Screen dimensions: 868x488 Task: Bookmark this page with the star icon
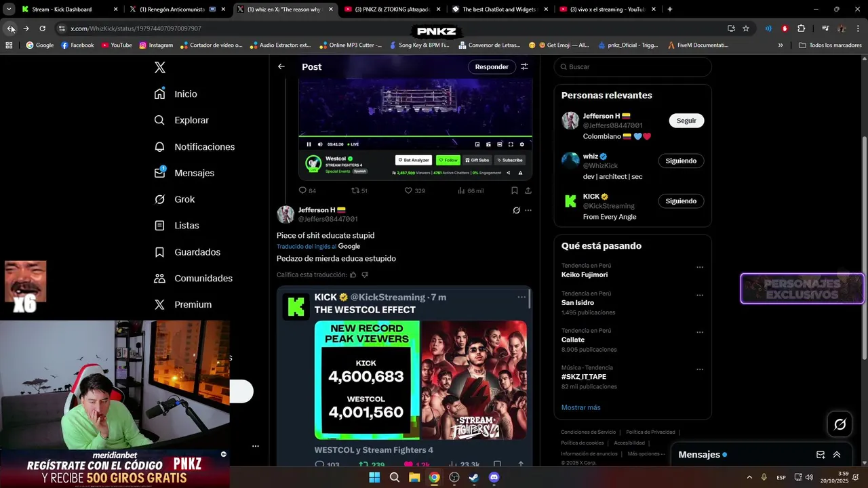point(746,28)
